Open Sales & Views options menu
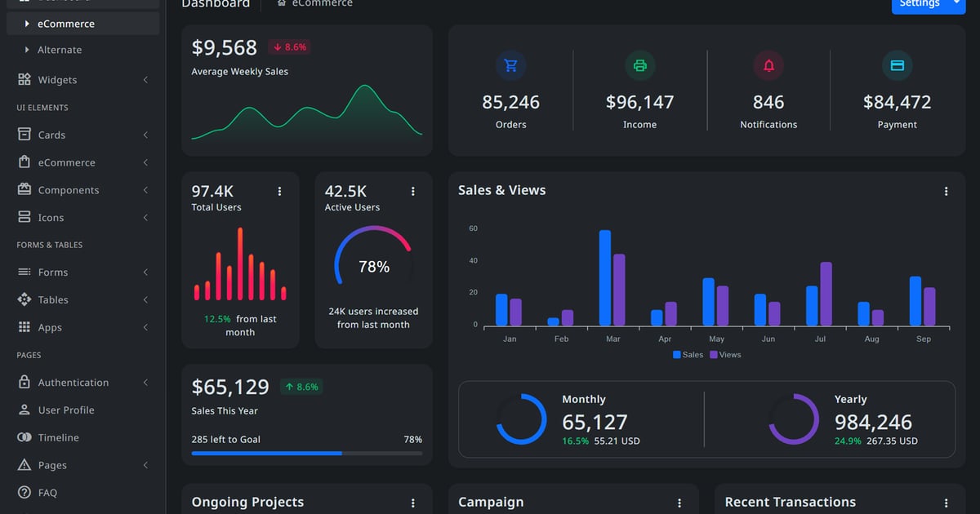The image size is (980, 514). click(x=946, y=191)
